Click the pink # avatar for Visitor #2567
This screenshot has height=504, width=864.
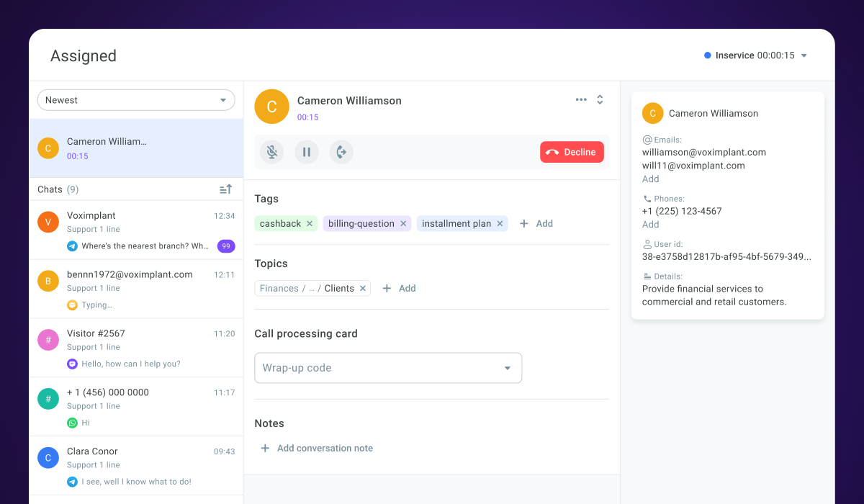click(x=48, y=340)
